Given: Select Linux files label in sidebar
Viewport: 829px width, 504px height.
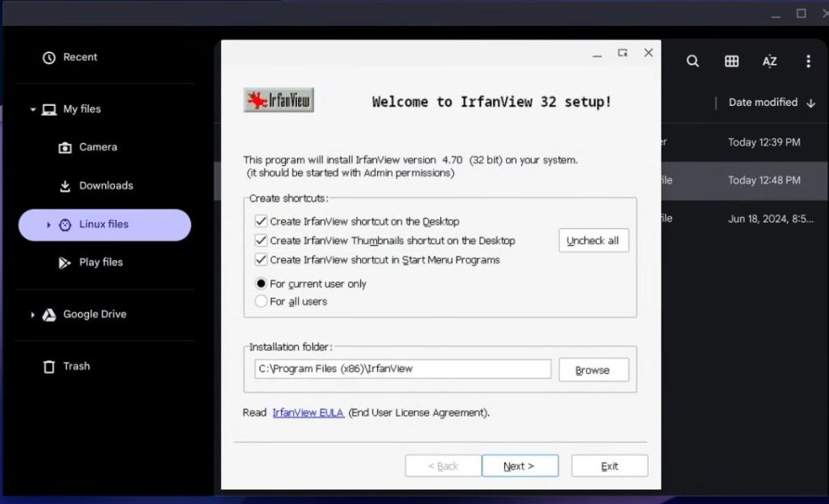Looking at the screenshot, I should point(104,224).
